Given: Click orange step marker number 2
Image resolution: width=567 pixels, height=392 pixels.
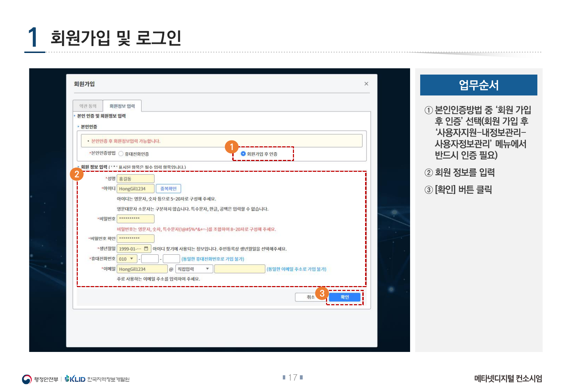Looking at the screenshot, I should [77, 174].
